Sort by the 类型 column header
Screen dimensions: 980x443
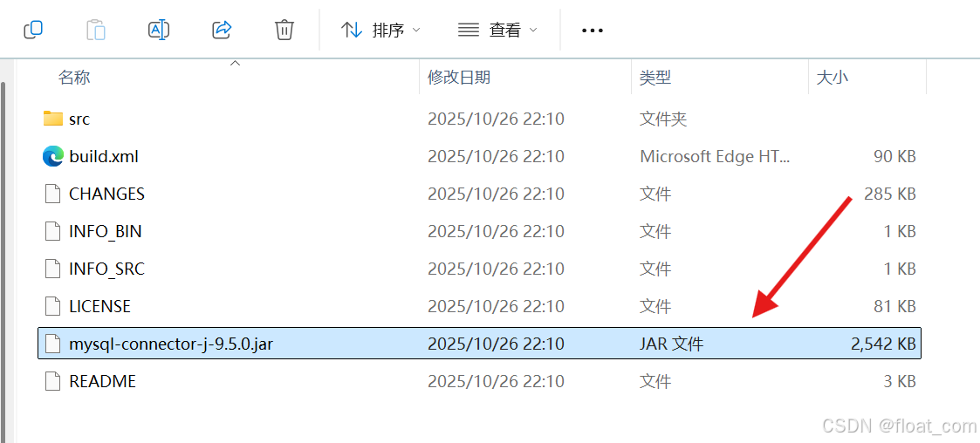(x=655, y=78)
